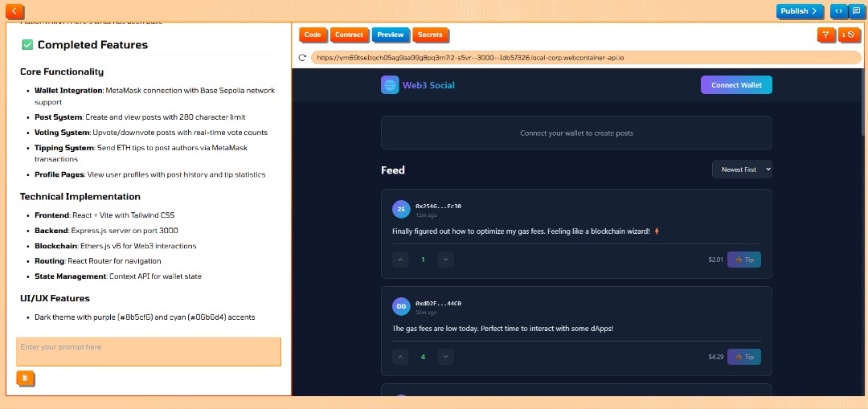Click the Frontend React + Vite bullet
868x409 pixels.
coord(104,215)
